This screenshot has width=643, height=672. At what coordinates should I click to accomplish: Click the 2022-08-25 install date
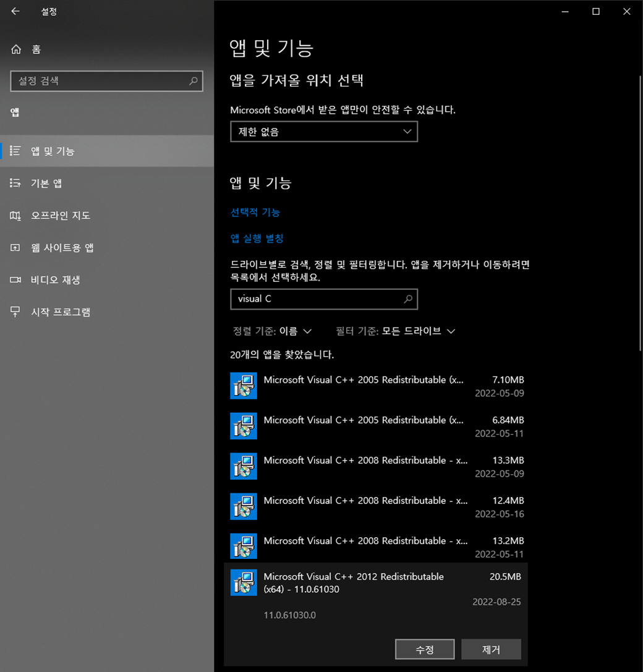[497, 602]
